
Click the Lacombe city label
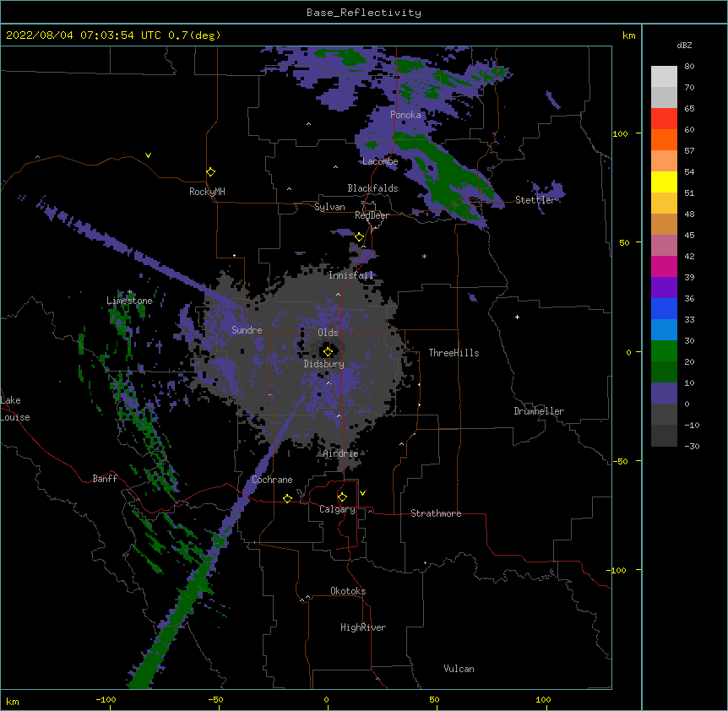click(x=380, y=161)
